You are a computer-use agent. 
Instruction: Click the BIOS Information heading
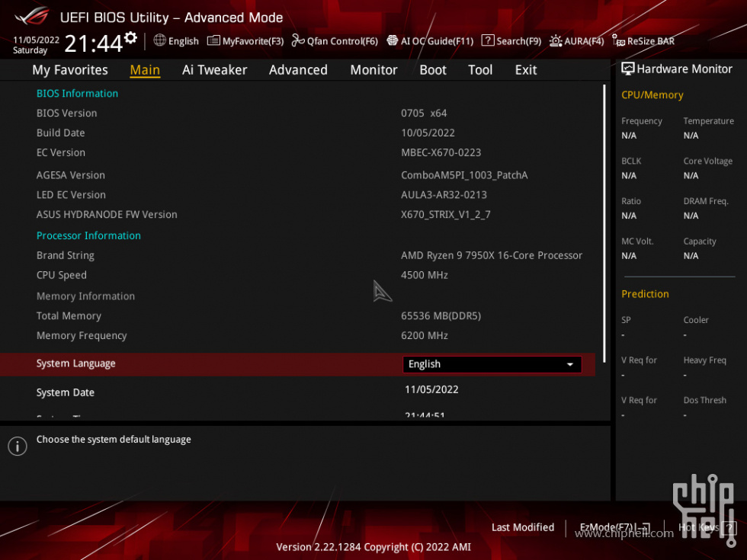click(77, 93)
